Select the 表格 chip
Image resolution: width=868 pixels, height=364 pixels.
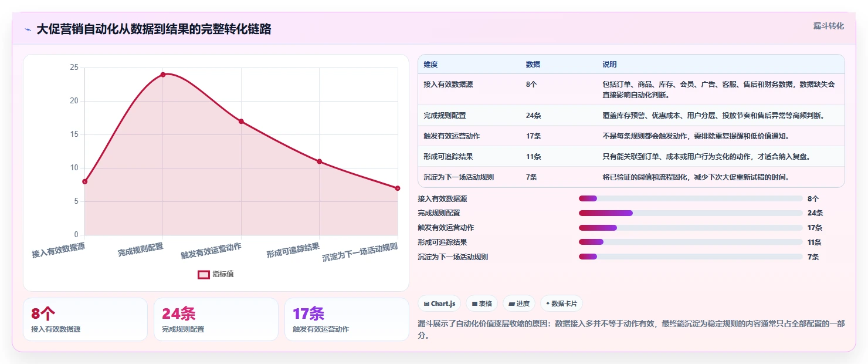(482, 304)
